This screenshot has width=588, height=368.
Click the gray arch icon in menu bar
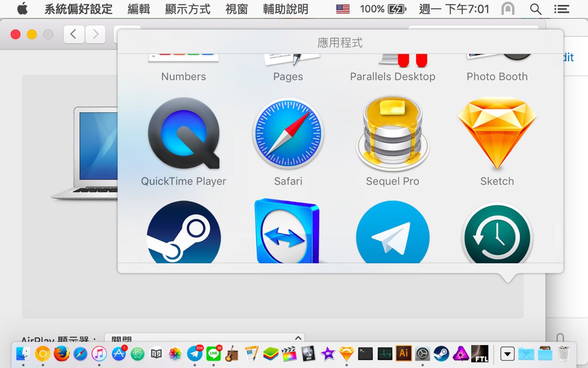point(508,9)
